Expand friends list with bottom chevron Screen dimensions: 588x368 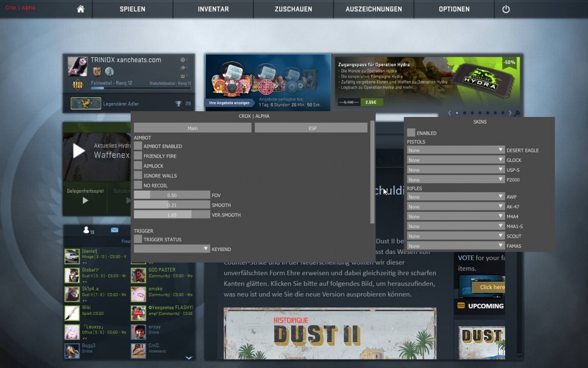click(189, 357)
